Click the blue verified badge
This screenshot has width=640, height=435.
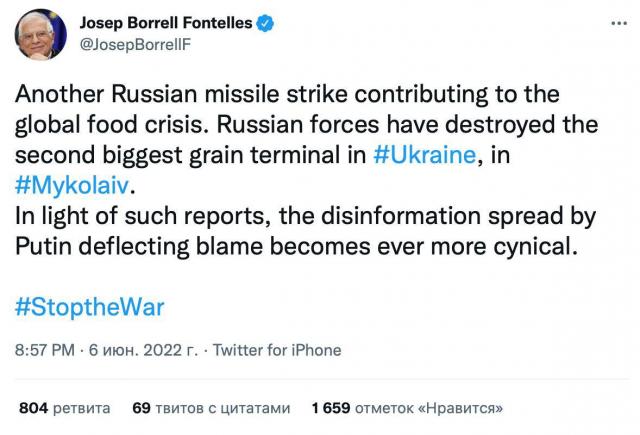pos(267,22)
